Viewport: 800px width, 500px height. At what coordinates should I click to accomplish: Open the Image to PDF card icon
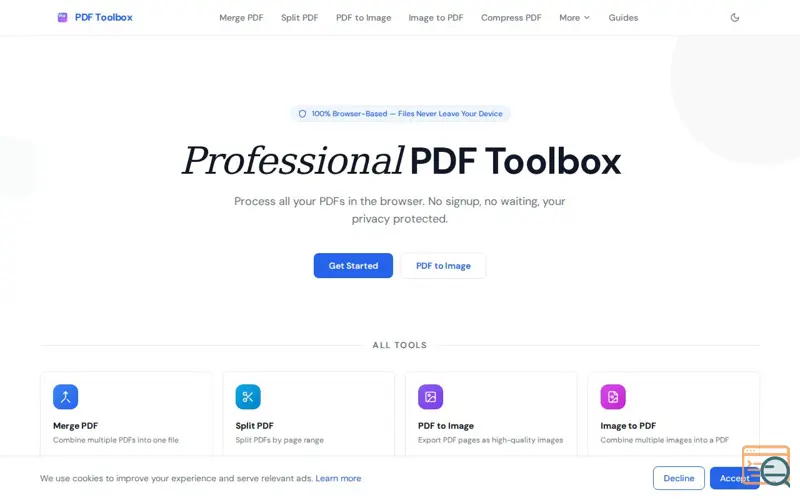tap(613, 397)
